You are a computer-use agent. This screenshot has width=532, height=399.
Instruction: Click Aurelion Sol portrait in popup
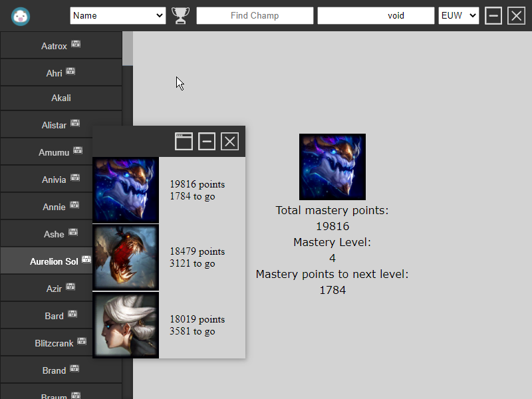(x=126, y=190)
